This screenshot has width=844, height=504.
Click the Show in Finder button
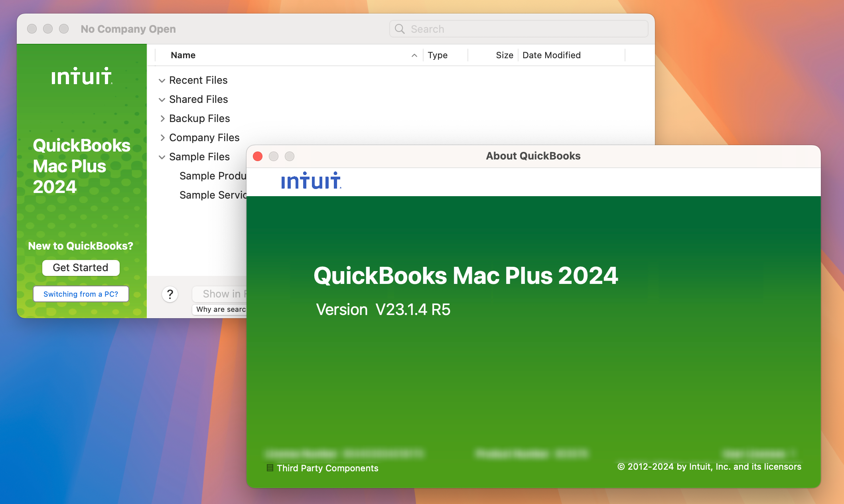219,294
